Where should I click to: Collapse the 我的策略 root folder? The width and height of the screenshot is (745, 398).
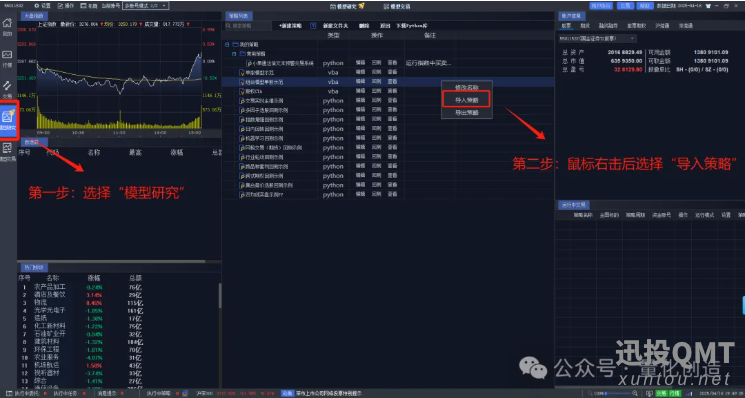click(227, 44)
